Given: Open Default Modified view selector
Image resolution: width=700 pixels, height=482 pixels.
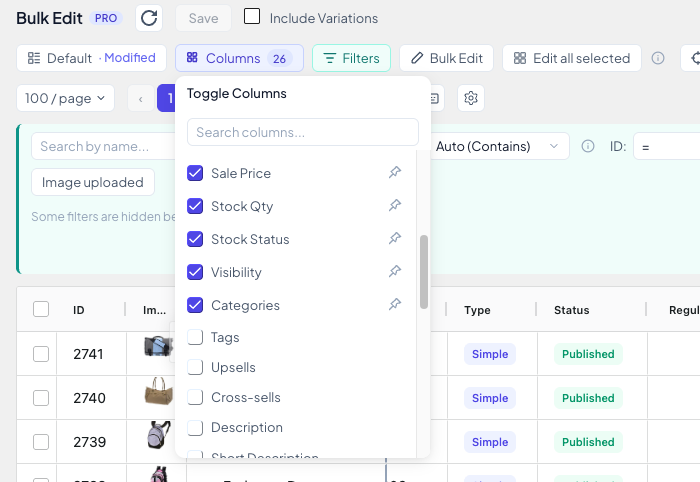Looking at the screenshot, I should 92,58.
